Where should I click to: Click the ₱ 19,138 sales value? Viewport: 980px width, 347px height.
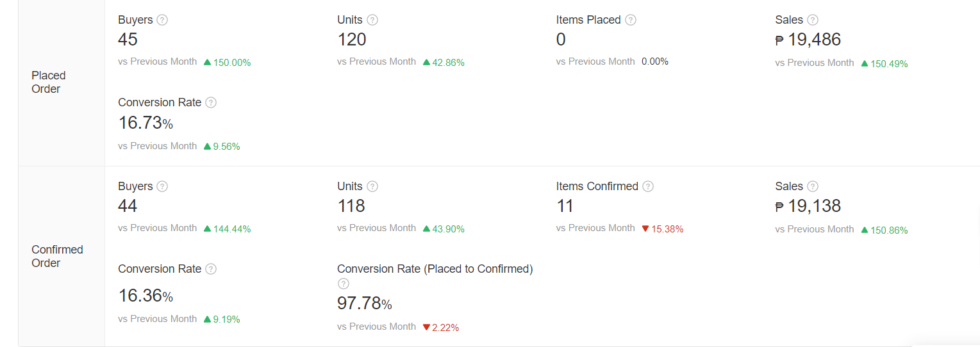pyautogui.click(x=808, y=206)
